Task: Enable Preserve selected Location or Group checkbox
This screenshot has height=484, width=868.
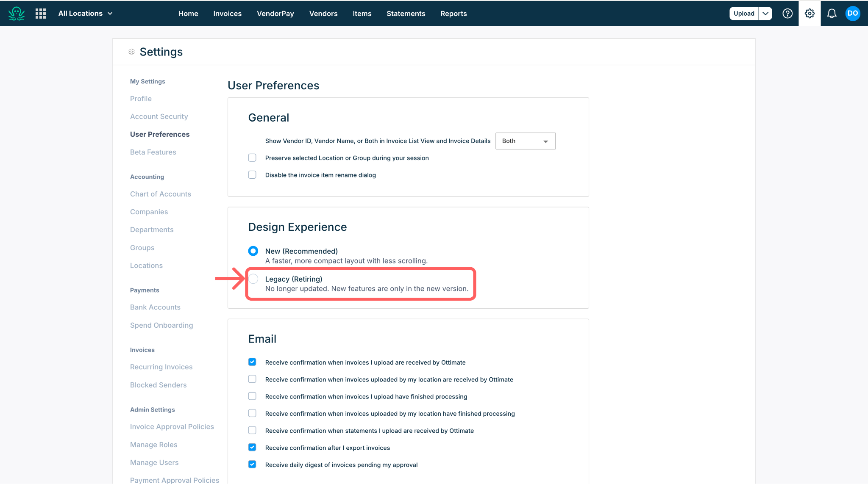Action: coord(252,158)
